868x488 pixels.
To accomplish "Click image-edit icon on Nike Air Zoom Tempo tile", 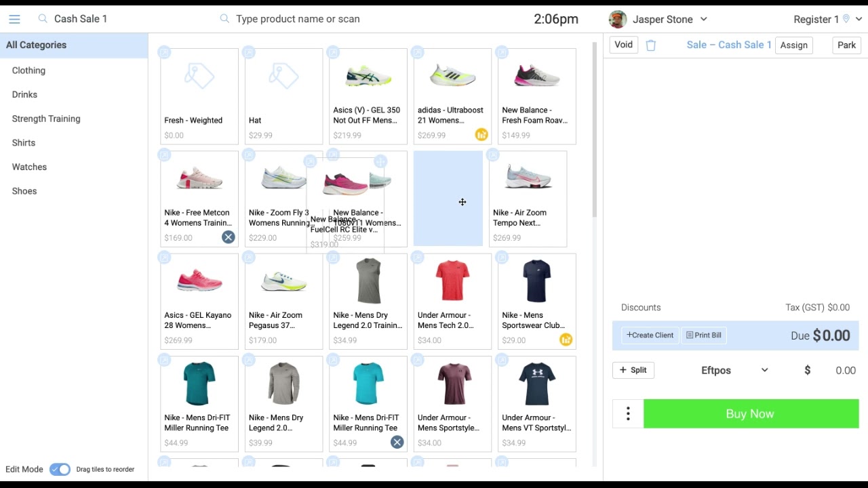I will tap(493, 155).
